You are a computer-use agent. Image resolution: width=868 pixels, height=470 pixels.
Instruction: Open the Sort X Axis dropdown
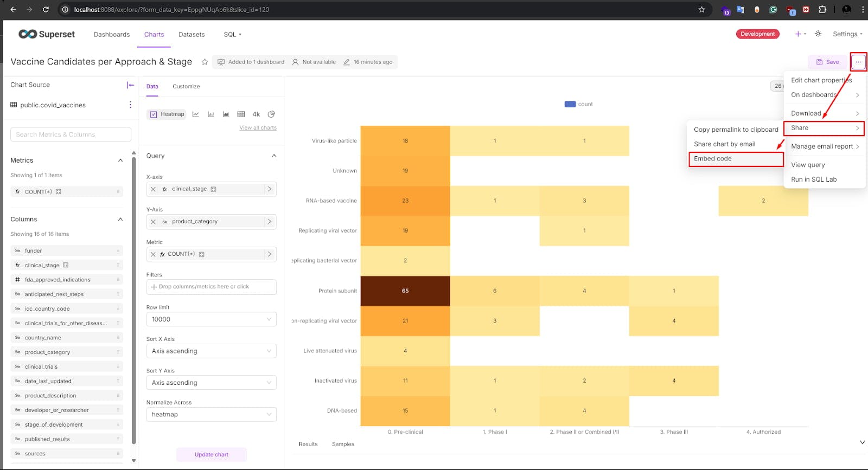(x=211, y=351)
